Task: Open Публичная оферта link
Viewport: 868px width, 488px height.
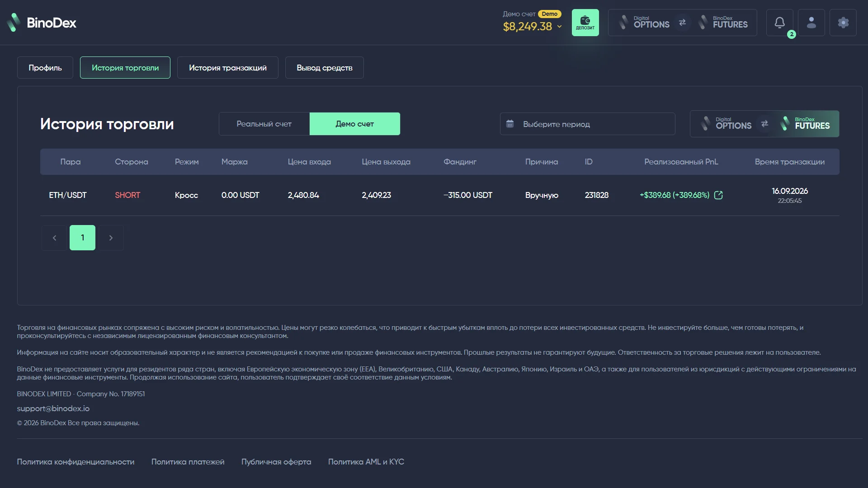Action: [276, 462]
